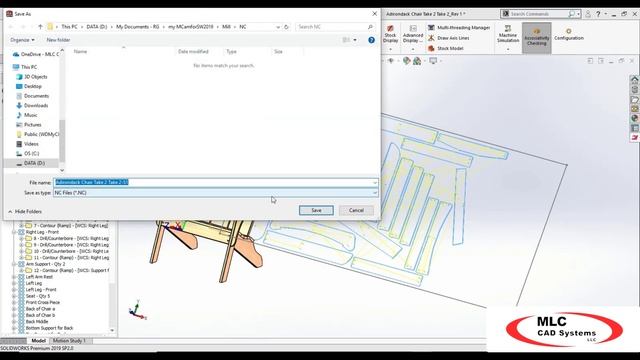Viewport: 640px width, 360px height.
Task: Refresh the NC folder listing
Action: point(286,27)
